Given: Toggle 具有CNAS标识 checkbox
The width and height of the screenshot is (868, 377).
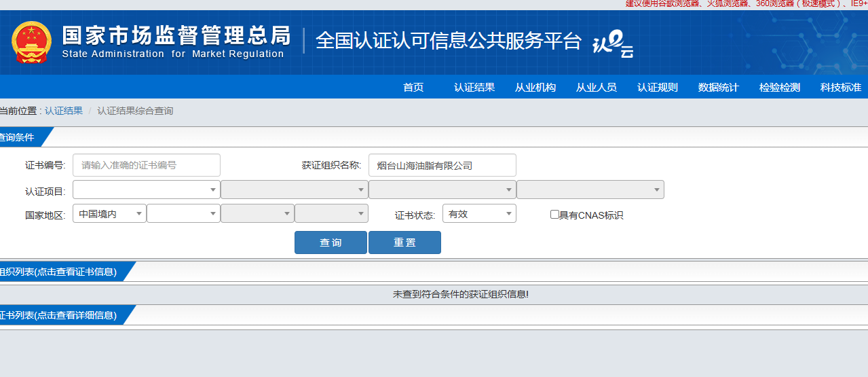Looking at the screenshot, I should pos(554,214).
